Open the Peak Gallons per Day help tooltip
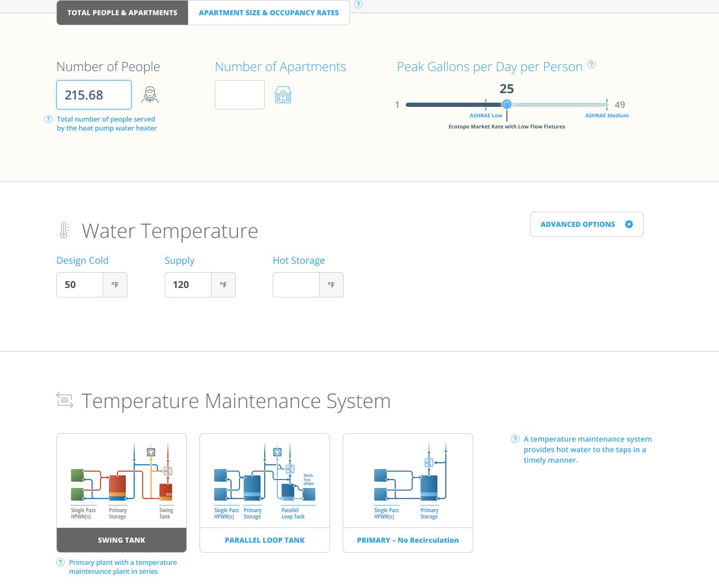This screenshot has width=719, height=588. [x=592, y=64]
